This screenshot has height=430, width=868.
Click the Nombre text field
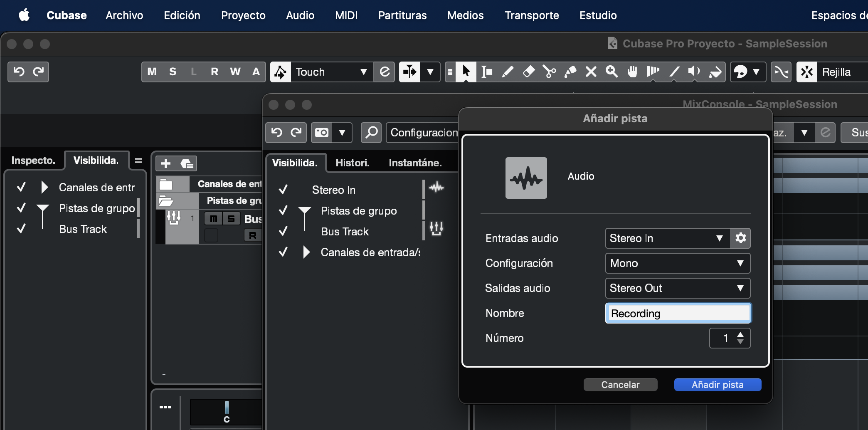[678, 314]
